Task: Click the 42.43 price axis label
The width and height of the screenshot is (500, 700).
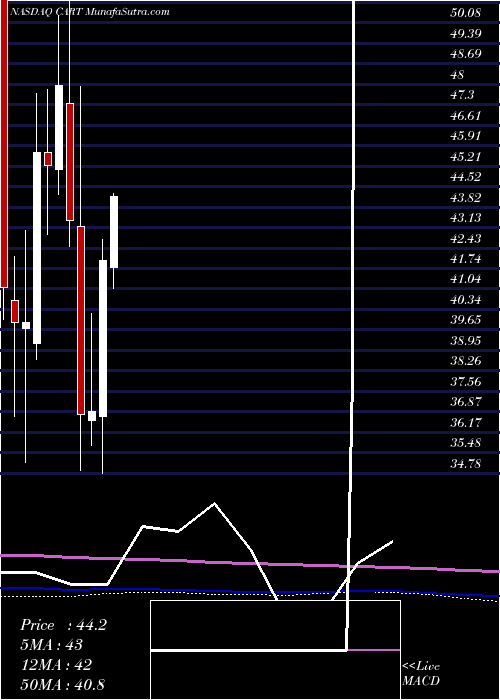Action: tap(465, 238)
